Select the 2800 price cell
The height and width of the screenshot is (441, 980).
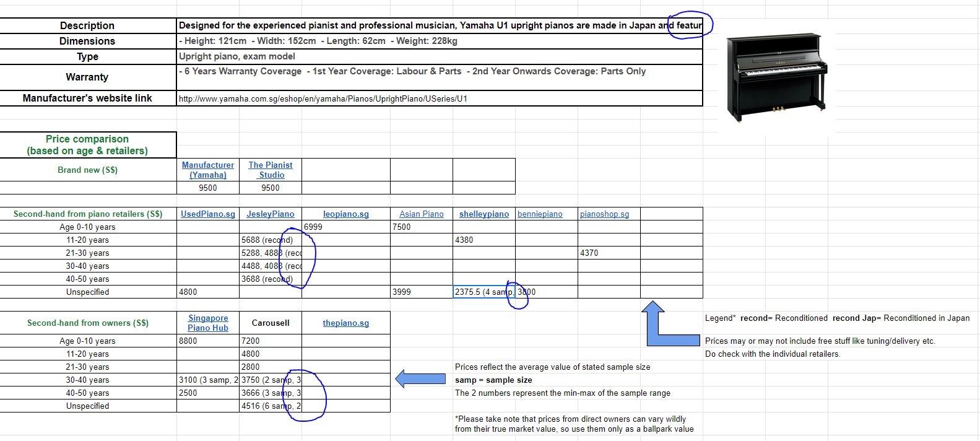pos(271,367)
